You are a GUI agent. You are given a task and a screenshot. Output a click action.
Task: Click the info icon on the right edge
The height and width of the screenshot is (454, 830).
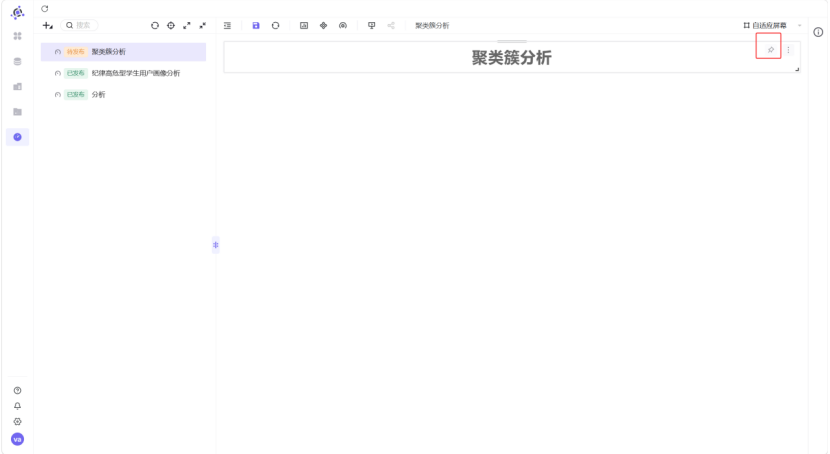pos(818,32)
